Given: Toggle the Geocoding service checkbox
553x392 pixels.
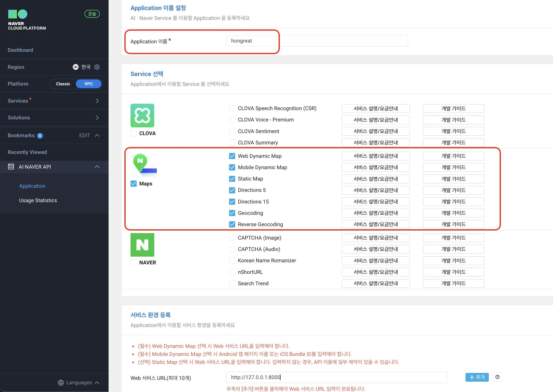Looking at the screenshot, I should (x=232, y=213).
